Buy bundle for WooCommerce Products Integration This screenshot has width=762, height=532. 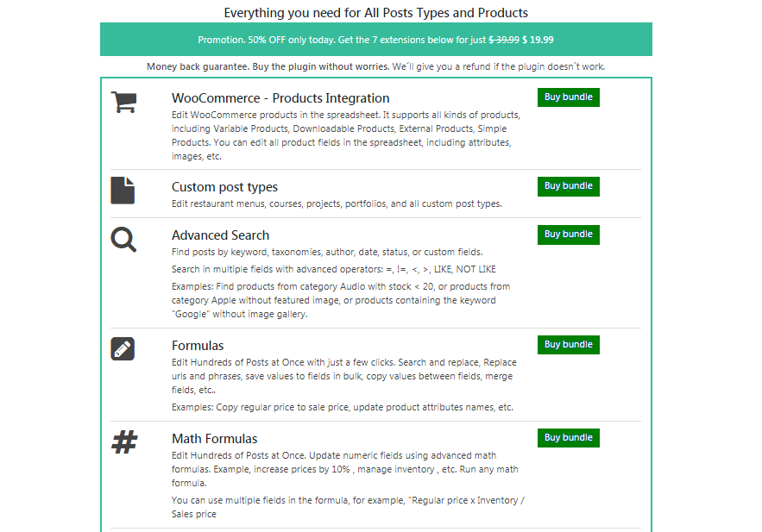pyautogui.click(x=569, y=97)
